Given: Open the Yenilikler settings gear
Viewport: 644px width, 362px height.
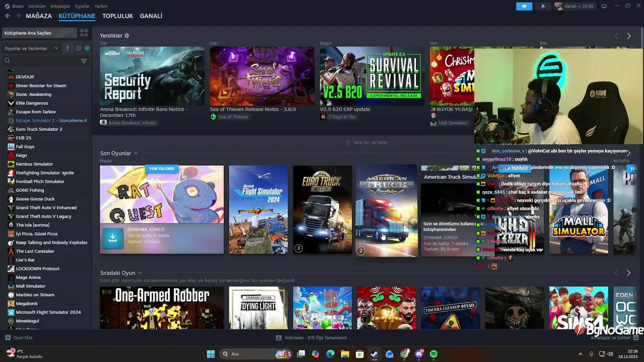Looking at the screenshot, I should point(127,36).
